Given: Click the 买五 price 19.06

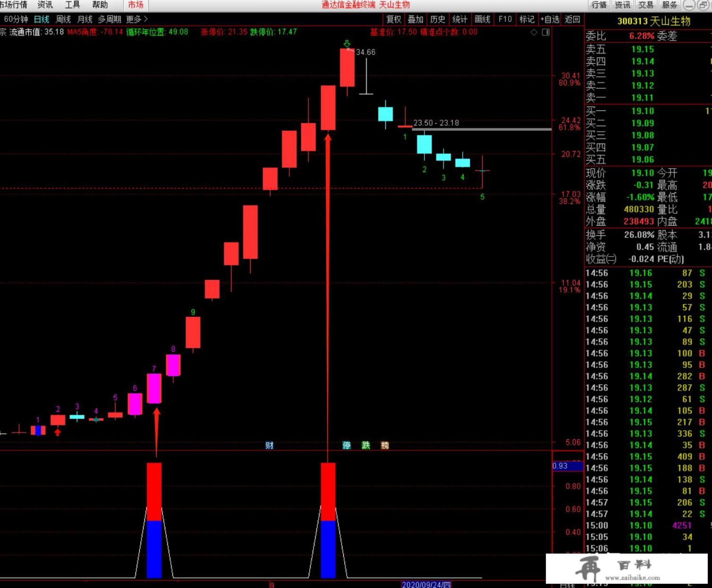Looking at the screenshot, I should point(643,160).
